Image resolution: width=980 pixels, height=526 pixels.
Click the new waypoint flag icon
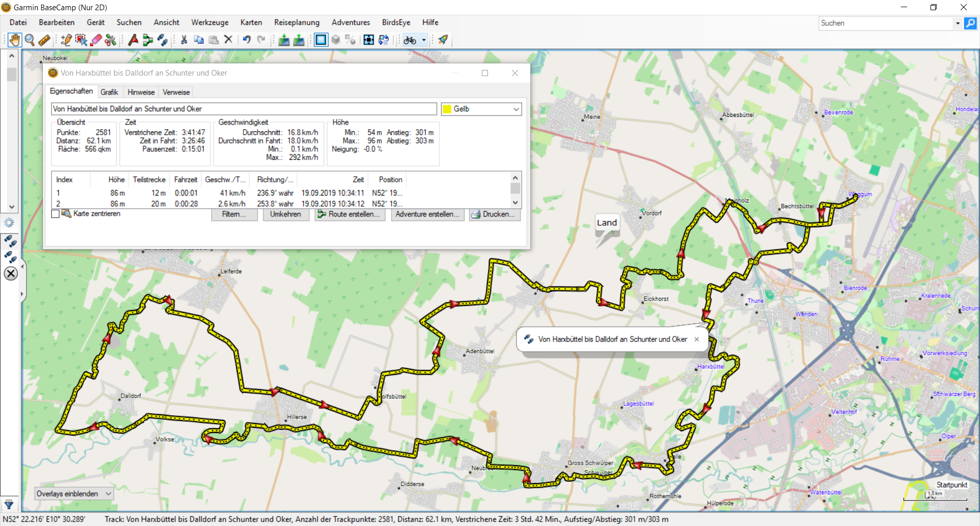133,40
